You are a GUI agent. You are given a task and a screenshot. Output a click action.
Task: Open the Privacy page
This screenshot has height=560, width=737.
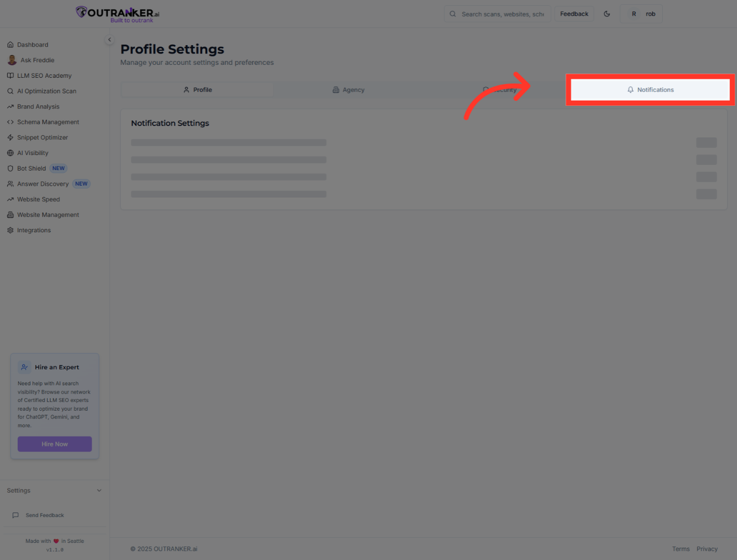coord(707,549)
